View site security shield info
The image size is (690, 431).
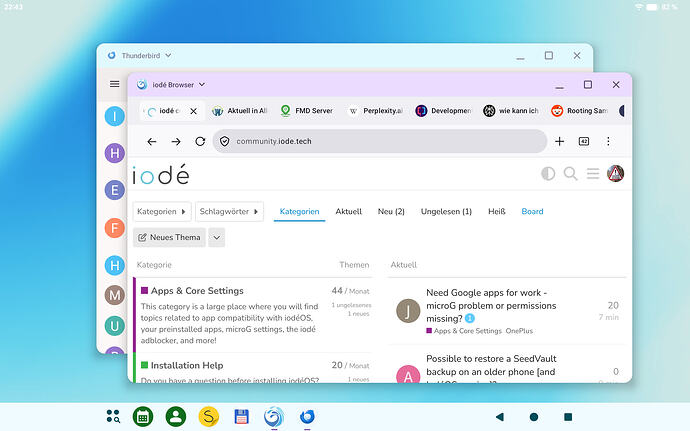tap(225, 141)
